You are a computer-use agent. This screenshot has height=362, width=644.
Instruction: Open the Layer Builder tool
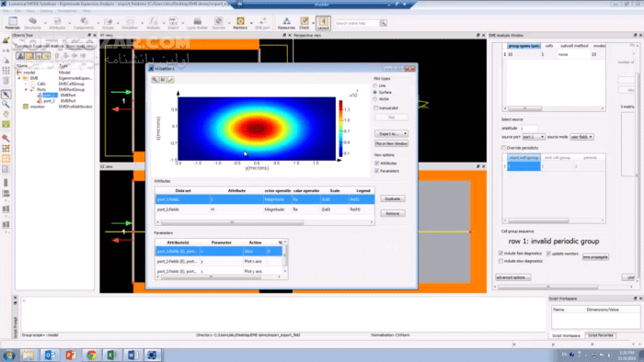coord(197,23)
